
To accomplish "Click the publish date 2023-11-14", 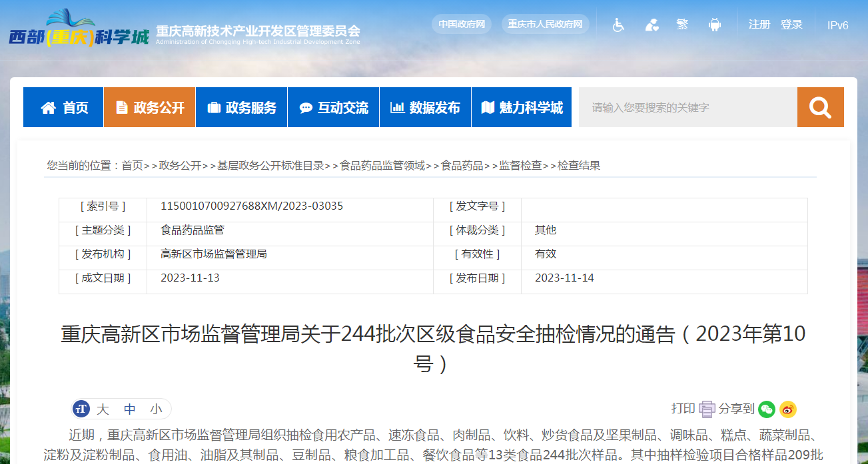I will click(564, 278).
